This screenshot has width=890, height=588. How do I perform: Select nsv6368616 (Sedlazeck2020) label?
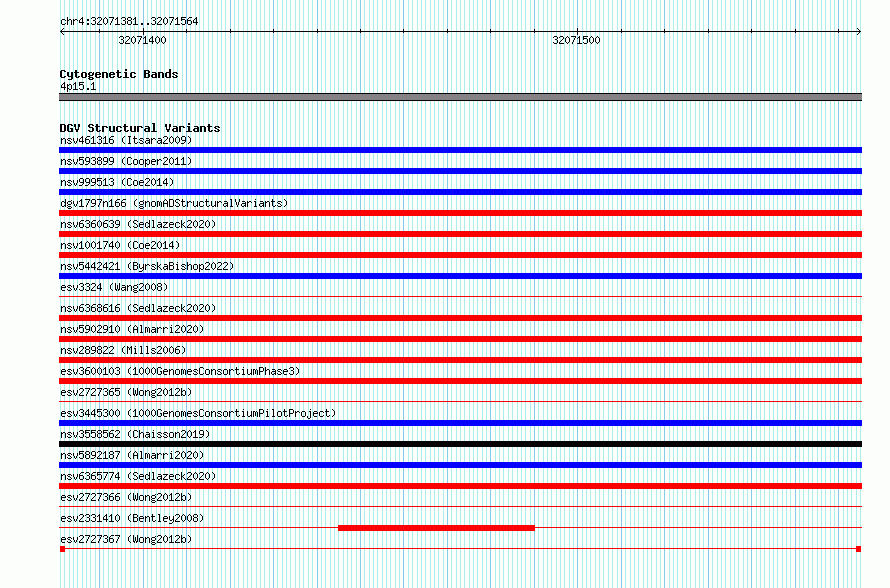138,308
